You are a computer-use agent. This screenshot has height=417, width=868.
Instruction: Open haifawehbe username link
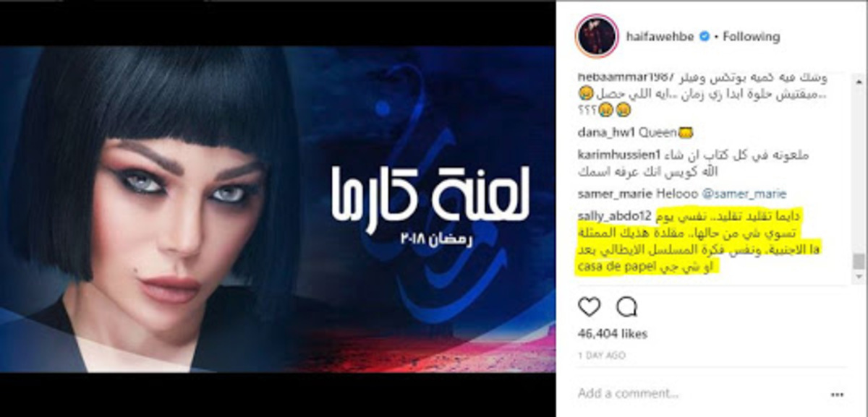[661, 36]
